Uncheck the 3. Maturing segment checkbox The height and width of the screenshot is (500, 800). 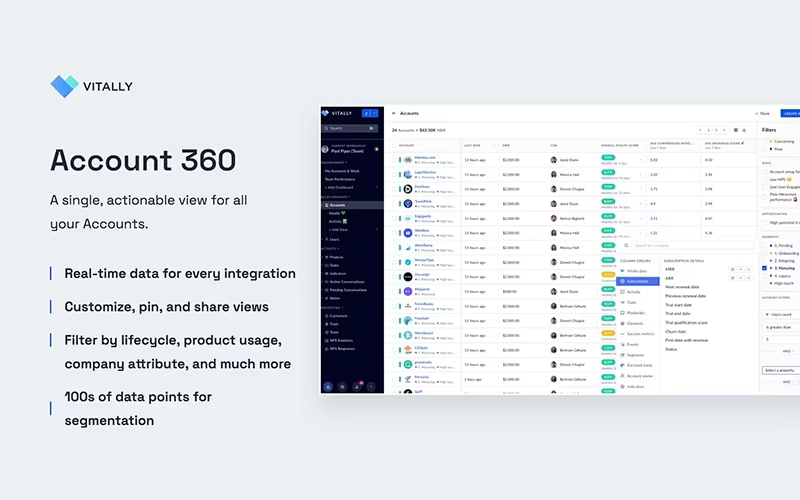pos(764,268)
